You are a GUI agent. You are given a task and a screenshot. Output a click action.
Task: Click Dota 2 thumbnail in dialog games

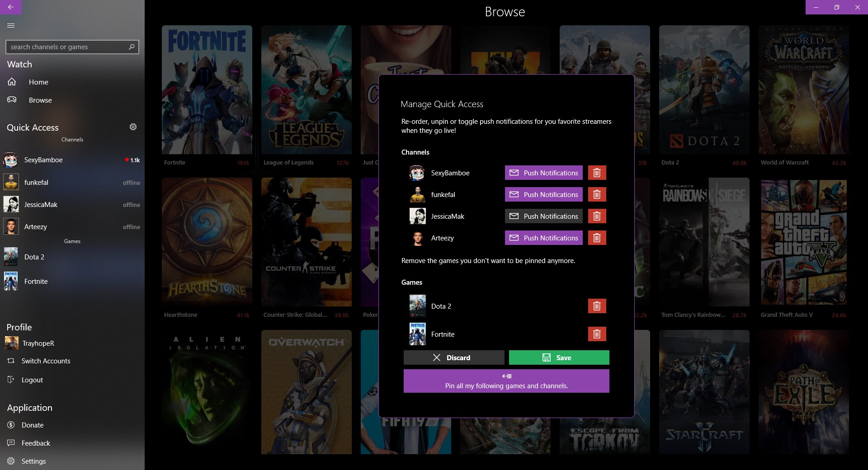(x=417, y=306)
